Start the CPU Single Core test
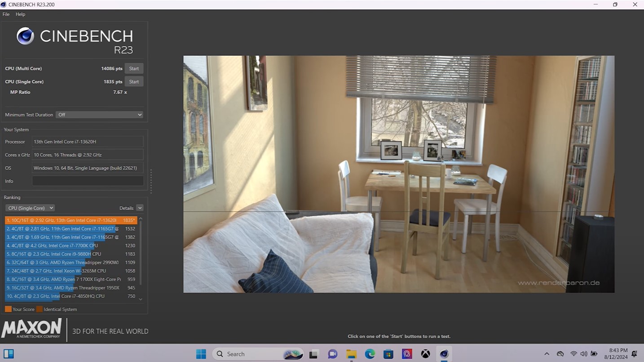Image resolution: width=644 pixels, height=362 pixels. pos(134,81)
